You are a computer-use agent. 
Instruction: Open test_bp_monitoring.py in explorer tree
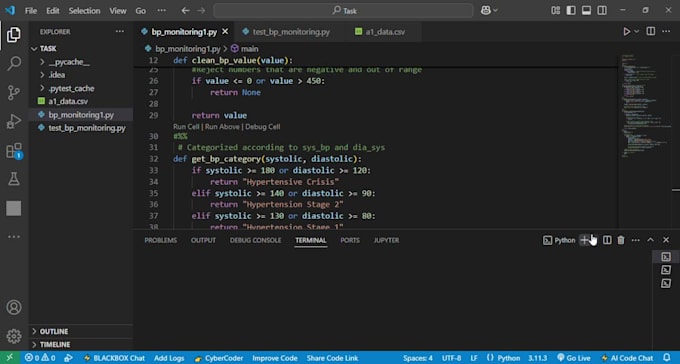coord(81,128)
